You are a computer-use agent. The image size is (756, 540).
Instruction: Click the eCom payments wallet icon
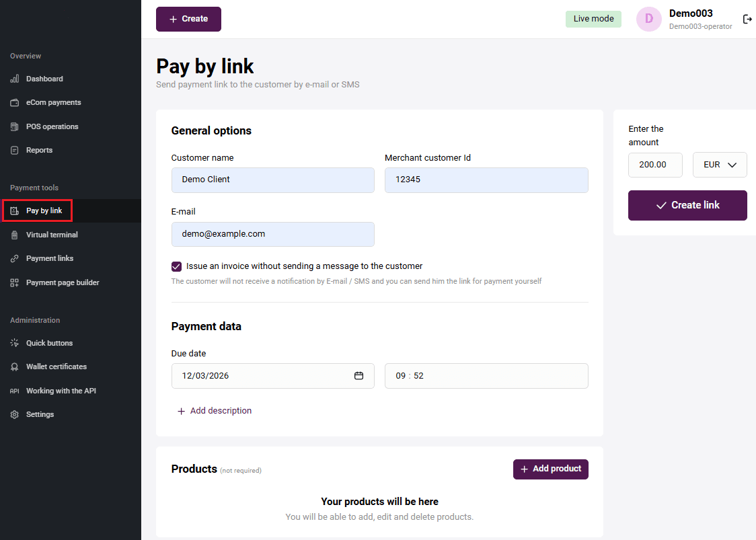tap(15, 103)
